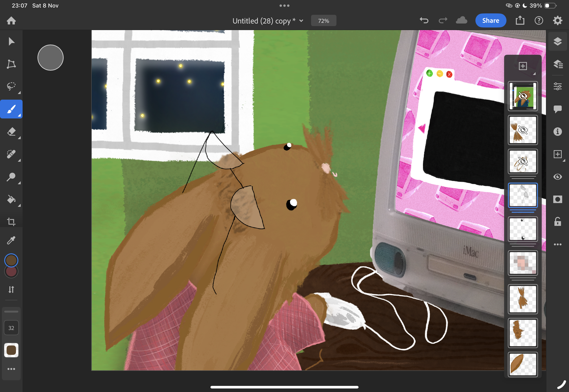Expand the document name dropdown chevron
Image resolution: width=569 pixels, height=392 pixels.
(x=301, y=21)
